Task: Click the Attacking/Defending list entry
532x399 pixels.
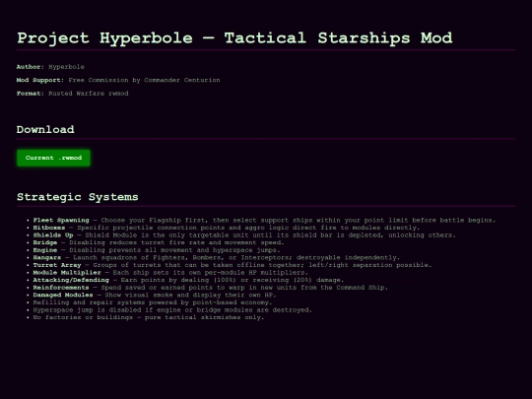Action: tap(188, 280)
